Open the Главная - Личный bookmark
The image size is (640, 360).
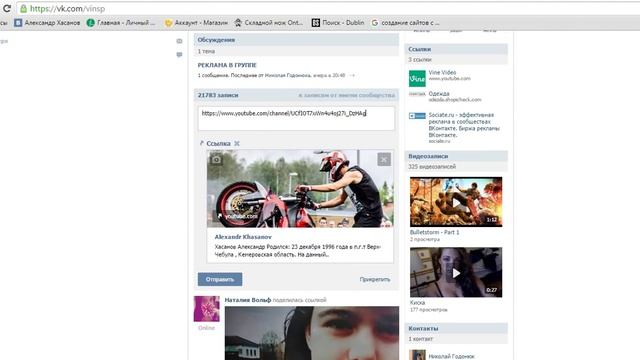point(121,23)
